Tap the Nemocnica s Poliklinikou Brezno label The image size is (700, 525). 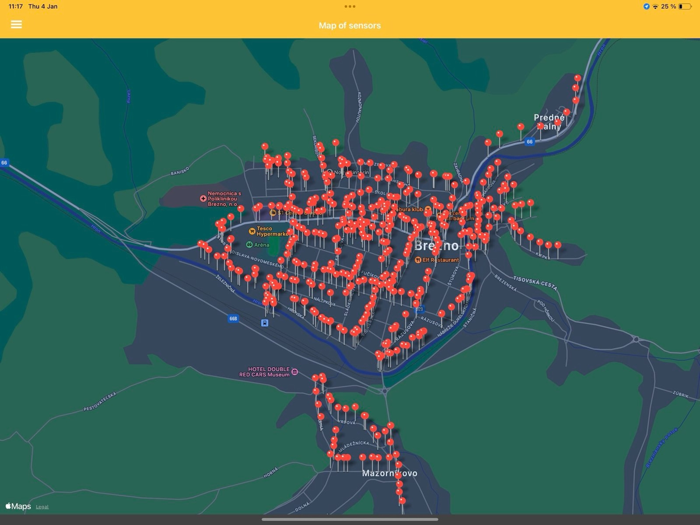[x=223, y=199]
